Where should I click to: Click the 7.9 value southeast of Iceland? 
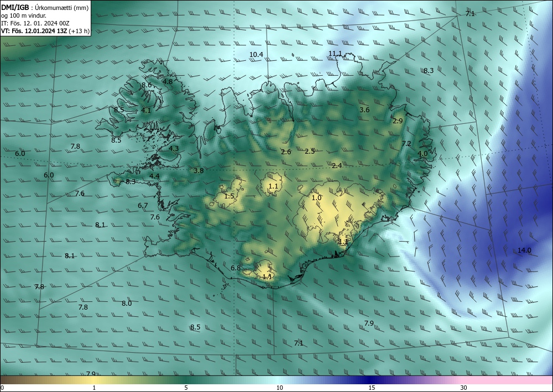pos(368,323)
